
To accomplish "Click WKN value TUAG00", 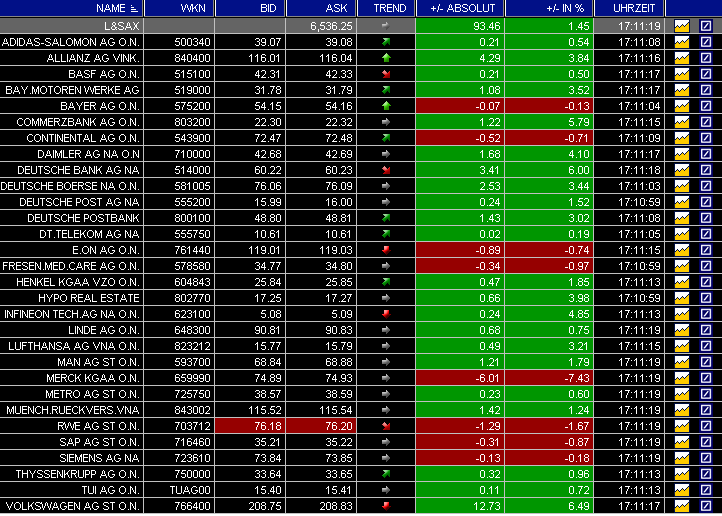I will pyautogui.click(x=190, y=490).
